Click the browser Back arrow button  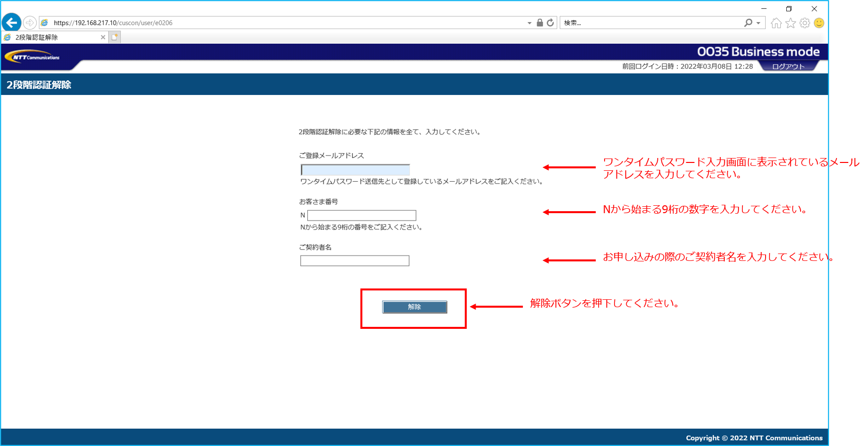click(x=11, y=23)
